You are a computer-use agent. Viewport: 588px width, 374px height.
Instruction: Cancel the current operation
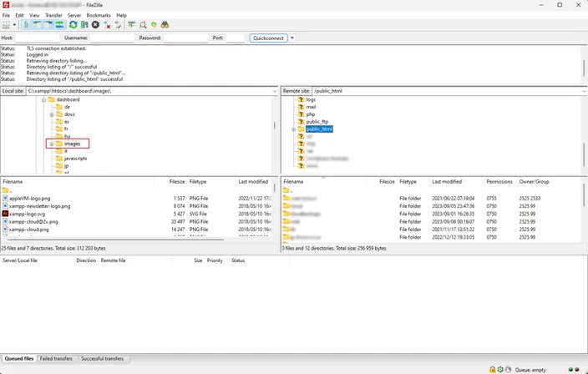coord(95,25)
